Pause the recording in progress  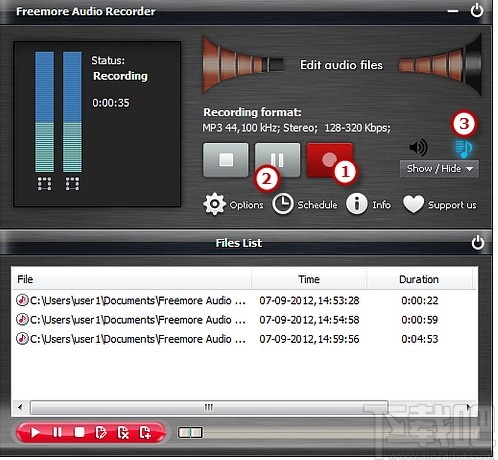tap(277, 160)
